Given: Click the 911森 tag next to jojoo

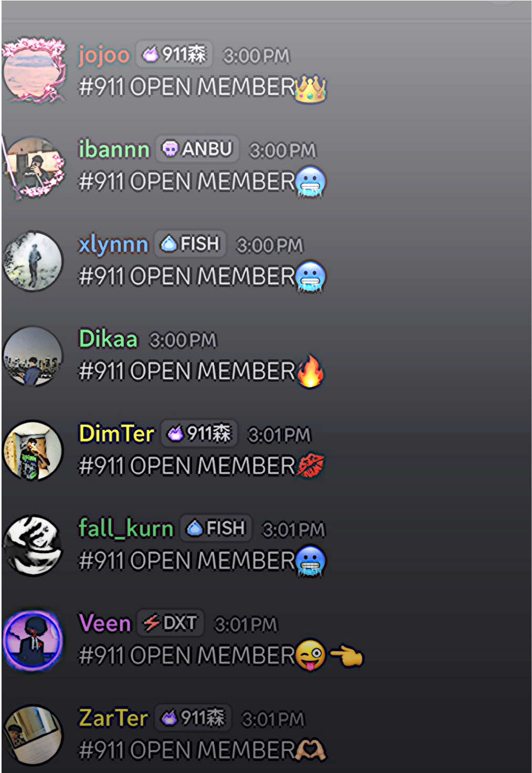Looking at the screenshot, I should coord(175,54).
